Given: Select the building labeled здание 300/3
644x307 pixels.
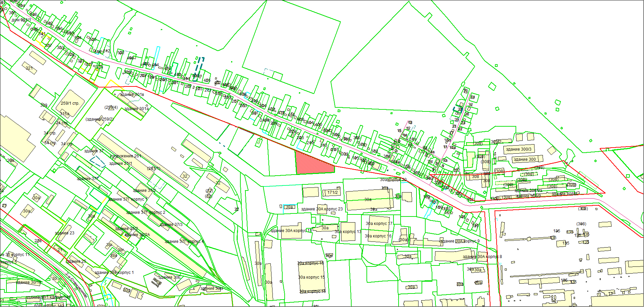Looking at the screenshot, I should [519, 149].
